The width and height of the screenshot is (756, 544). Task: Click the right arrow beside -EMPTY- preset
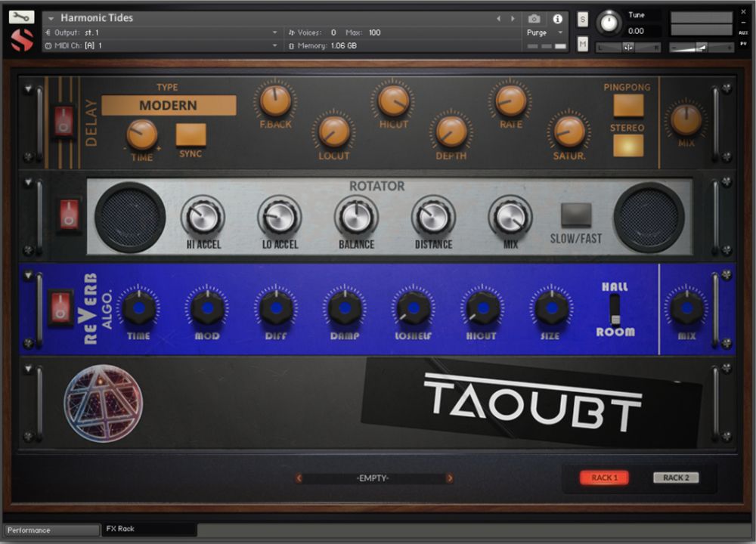click(x=450, y=478)
